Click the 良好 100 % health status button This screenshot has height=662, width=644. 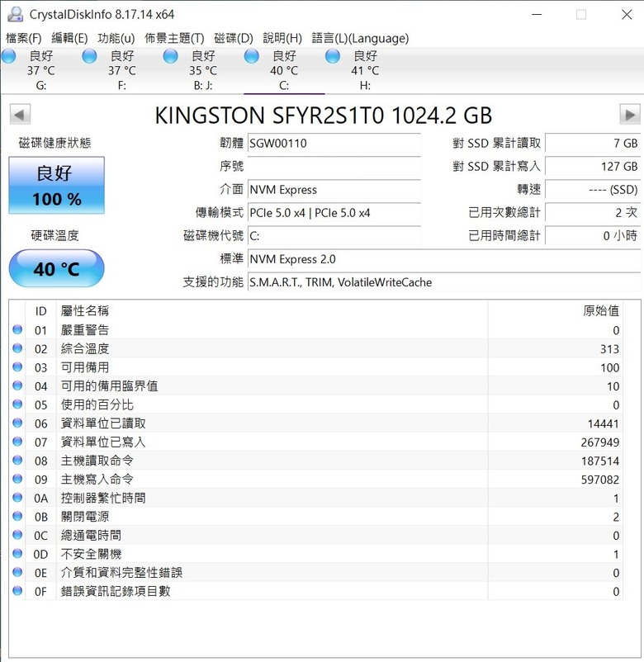click(x=57, y=186)
